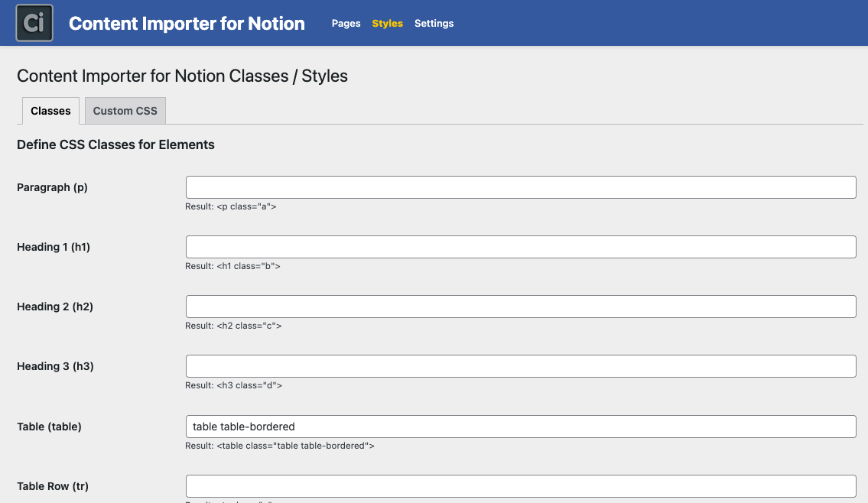Focus the Paragraph (p) class input field
Viewport: 868px width, 503px height.
tap(520, 187)
